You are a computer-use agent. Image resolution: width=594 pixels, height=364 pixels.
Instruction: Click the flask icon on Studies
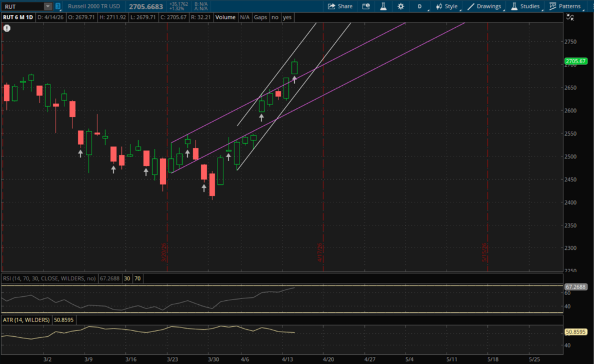[513, 6]
